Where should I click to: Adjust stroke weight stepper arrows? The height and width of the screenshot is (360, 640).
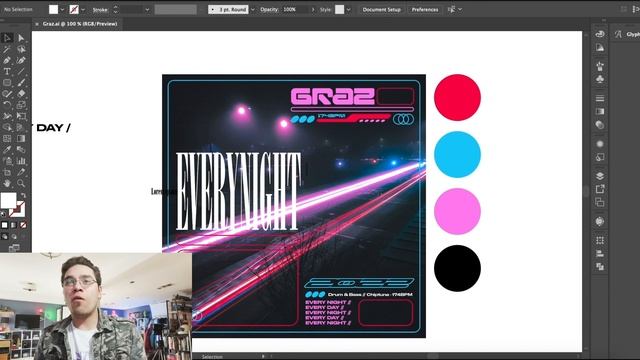coord(116,9)
